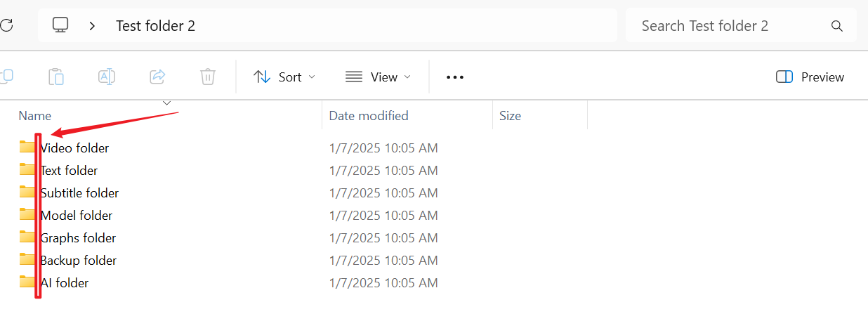Screen dimensions: 868x314
Task: Select the Video folder
Action: click(74, 148)
